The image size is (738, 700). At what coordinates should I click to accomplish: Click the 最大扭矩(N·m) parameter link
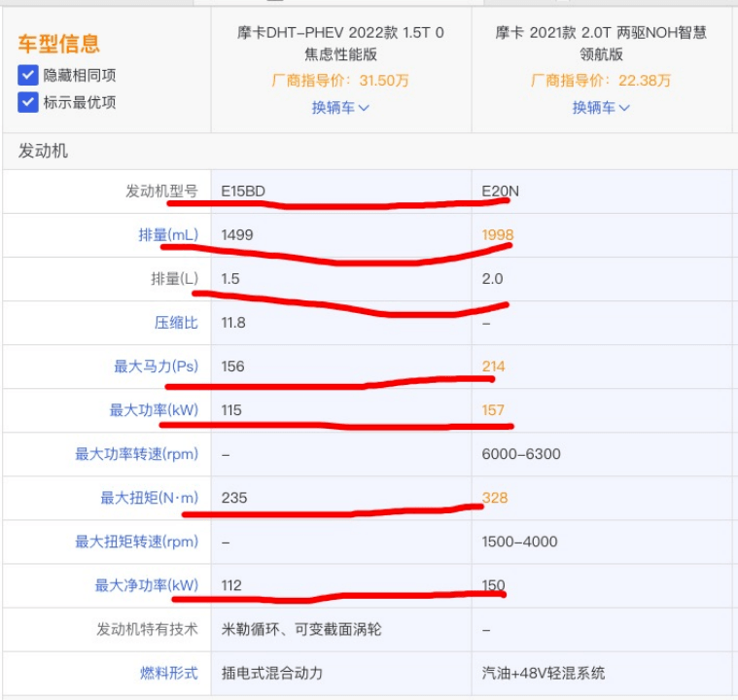point(150,498)
